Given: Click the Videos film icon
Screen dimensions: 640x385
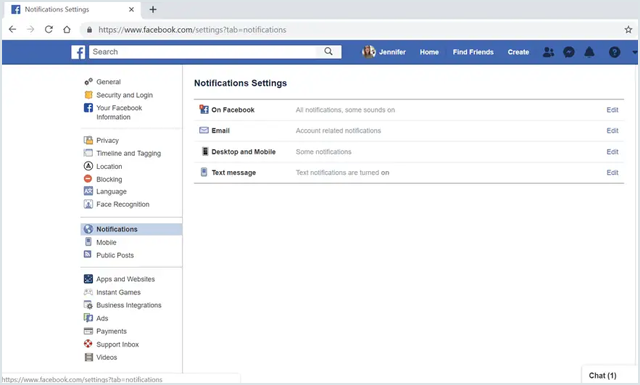Looking at the screenshot, I should tap(89, 357).
